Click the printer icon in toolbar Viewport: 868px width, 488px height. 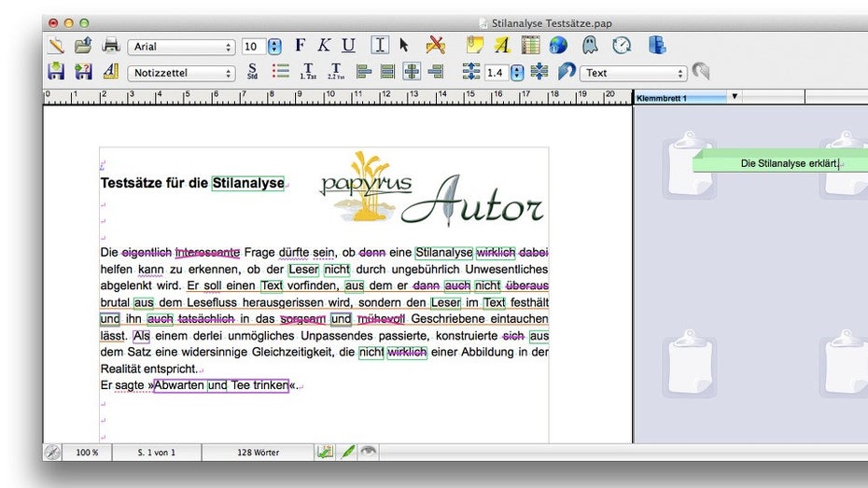click(111, 46)
